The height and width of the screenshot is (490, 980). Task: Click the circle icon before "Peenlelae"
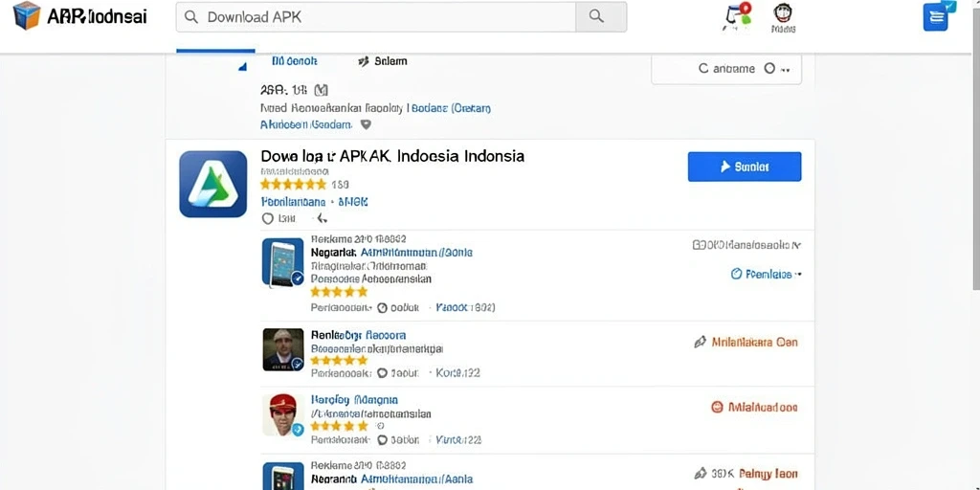(736, 274)
